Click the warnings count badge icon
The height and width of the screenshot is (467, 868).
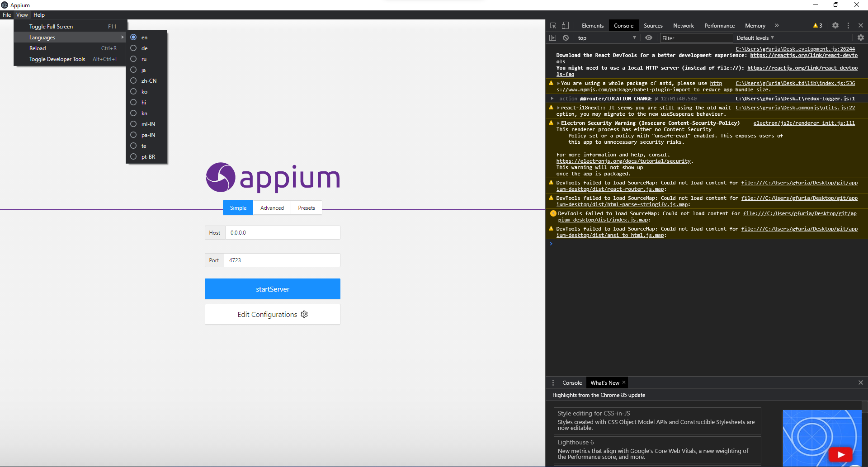(x=817, y=26)
